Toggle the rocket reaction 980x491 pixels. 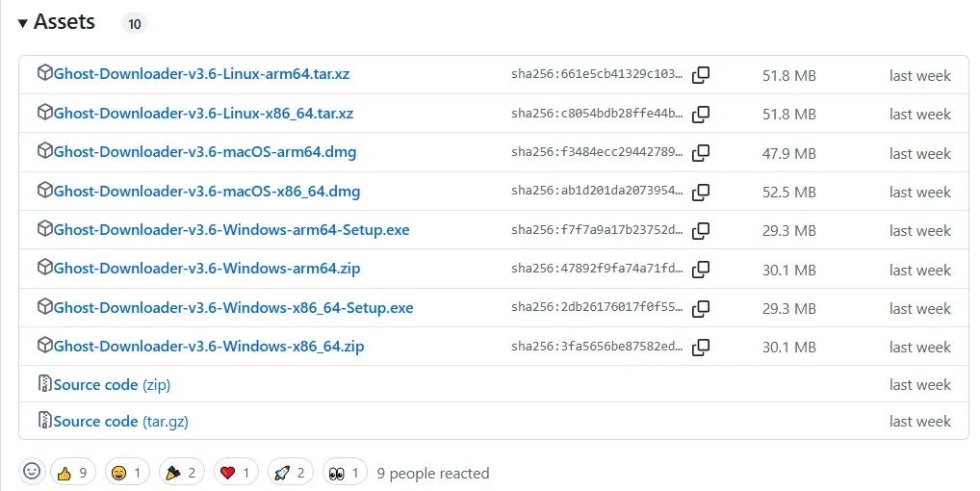[290, 472]
